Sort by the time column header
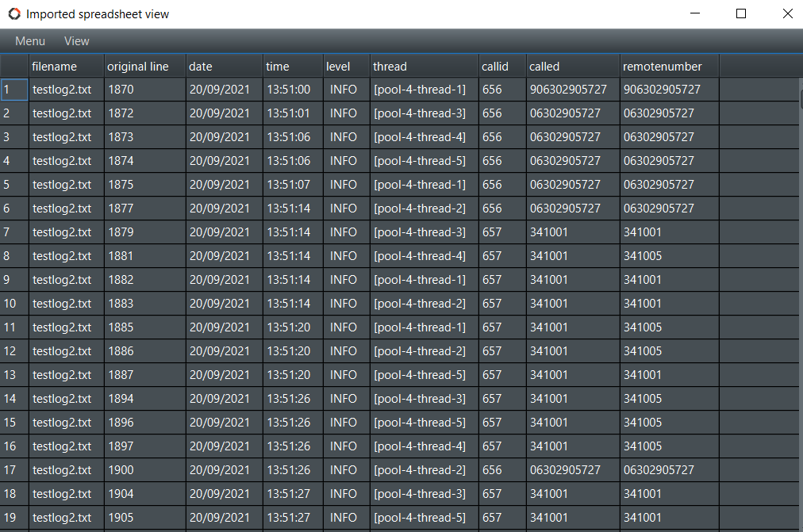Image resolution: width=803 pixels, height=532 pixels. coord(294,67)
